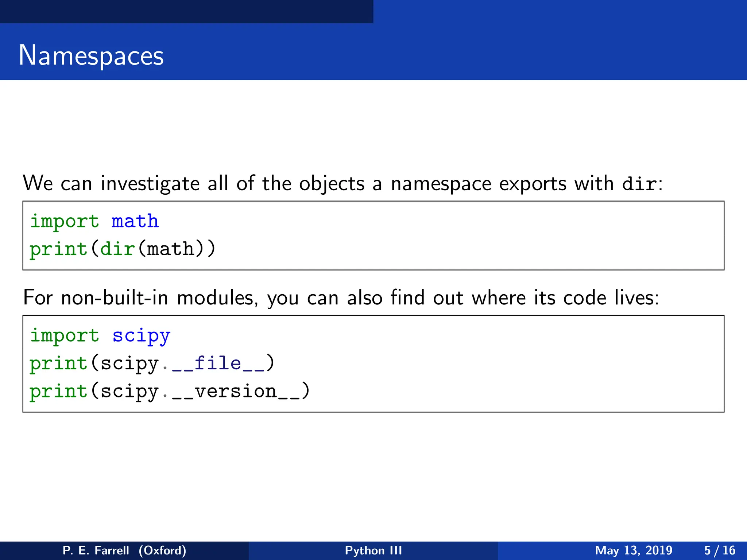
Task: Click the '5 / 16' page number
Action: pyautogui.click(x=720, y=551)
